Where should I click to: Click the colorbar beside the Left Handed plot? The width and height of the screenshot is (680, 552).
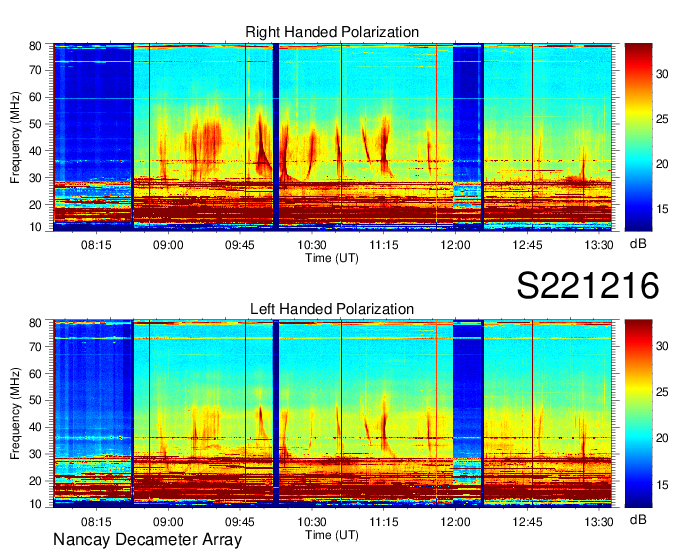(638, 413)
